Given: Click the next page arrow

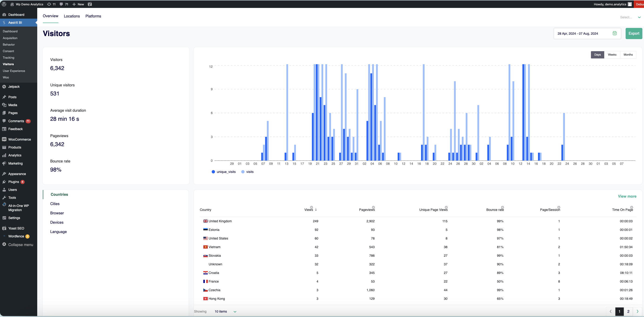Looking at the screenshot, I should tap(637, 311).
